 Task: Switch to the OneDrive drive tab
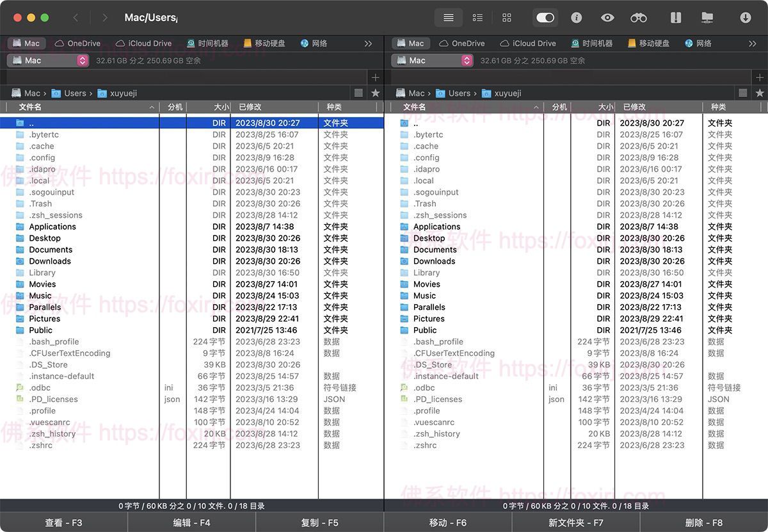(x=77, y=43)
